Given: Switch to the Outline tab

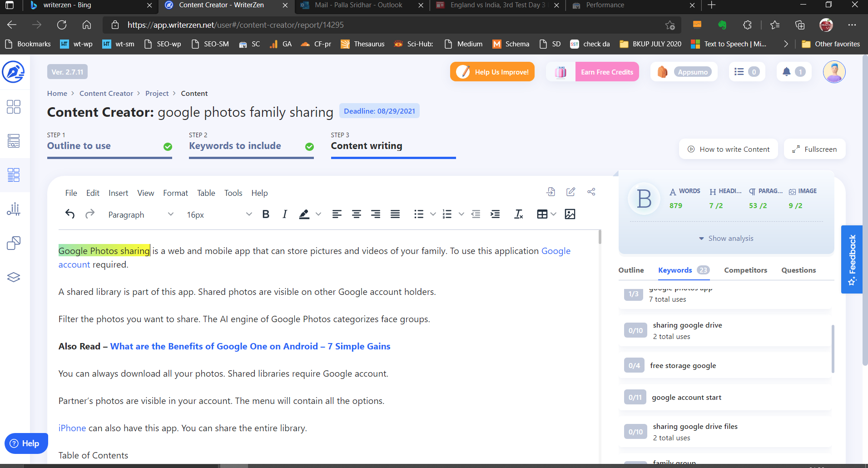Looking at the screenshot, I should (631, 270).
